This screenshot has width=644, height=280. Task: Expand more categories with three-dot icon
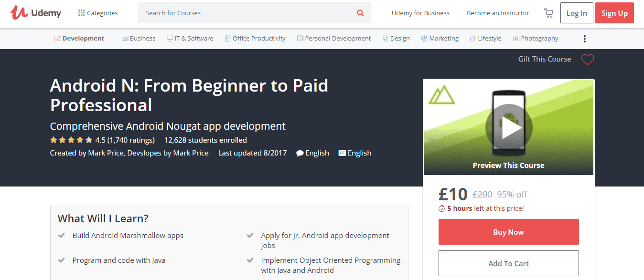[x=584, y=39]
